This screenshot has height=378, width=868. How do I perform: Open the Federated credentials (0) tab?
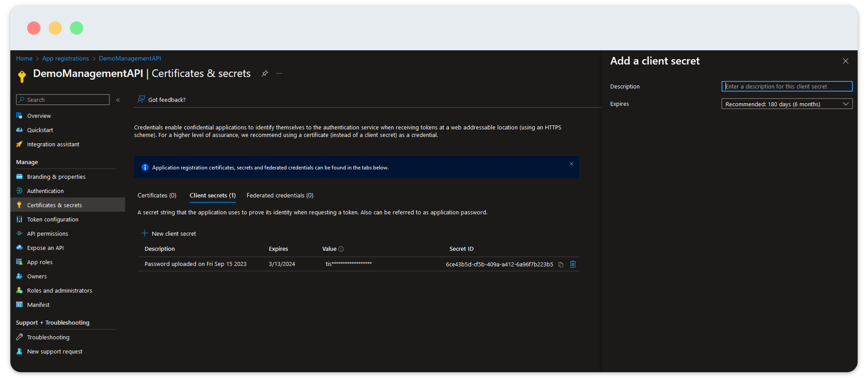[x=280, y=195]
